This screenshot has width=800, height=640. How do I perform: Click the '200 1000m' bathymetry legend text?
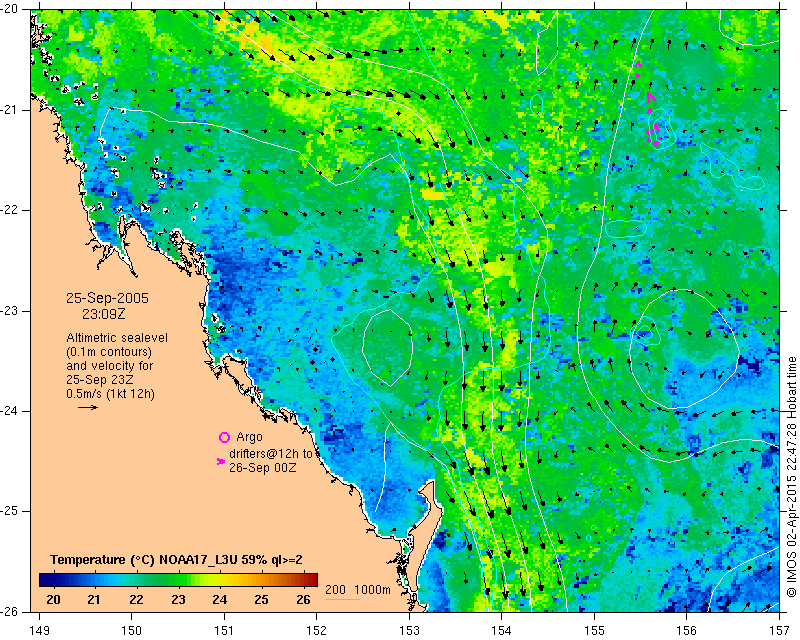358,590
